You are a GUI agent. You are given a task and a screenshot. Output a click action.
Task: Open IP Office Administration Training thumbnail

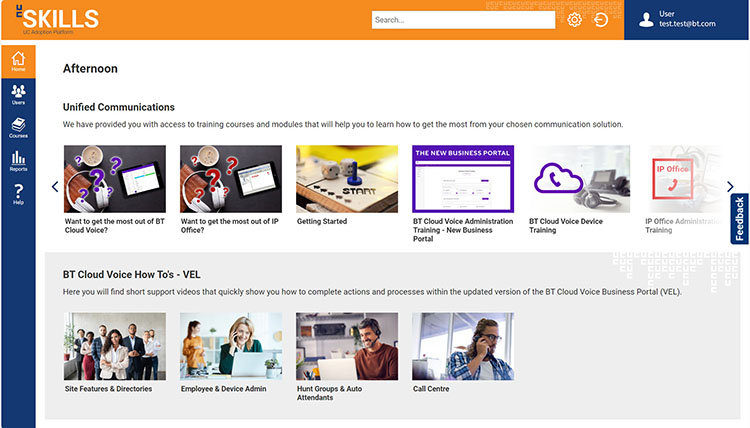684,179
